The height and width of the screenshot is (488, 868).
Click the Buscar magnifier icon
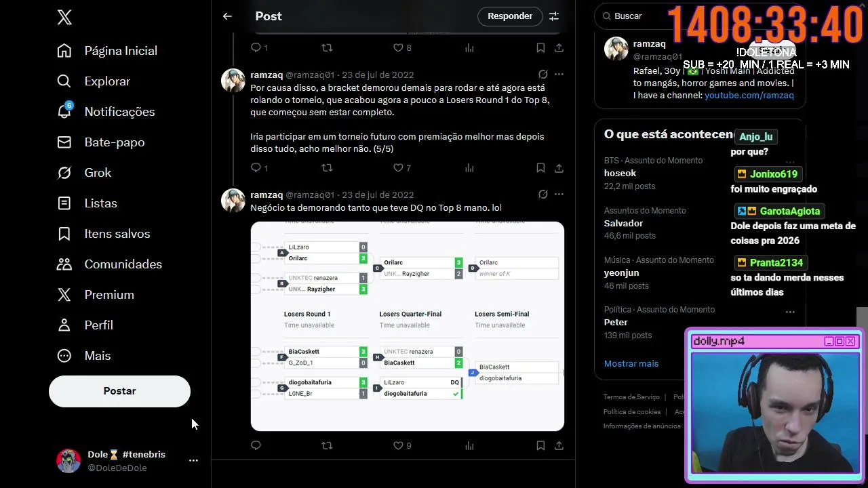click(x=606, y=16)
